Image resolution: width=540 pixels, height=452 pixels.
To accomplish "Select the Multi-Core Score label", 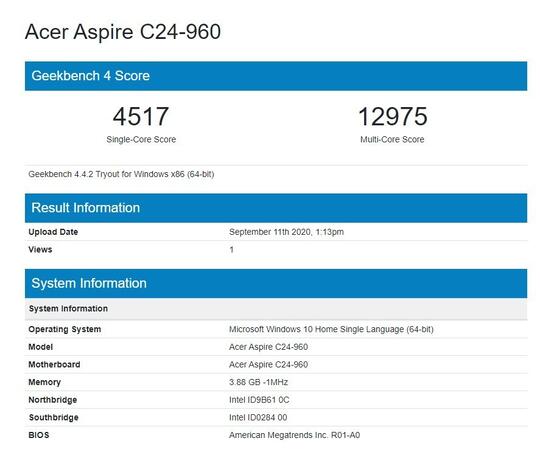I will point(392,140).
